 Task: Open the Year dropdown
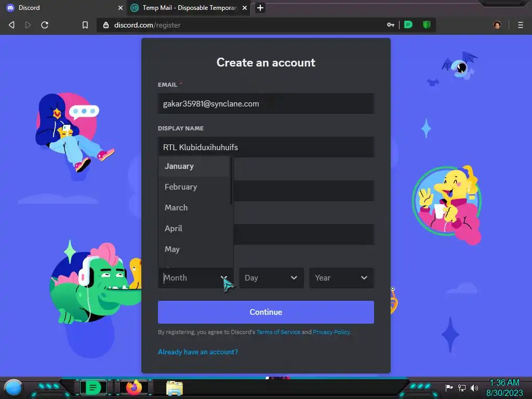click(342, 278)
